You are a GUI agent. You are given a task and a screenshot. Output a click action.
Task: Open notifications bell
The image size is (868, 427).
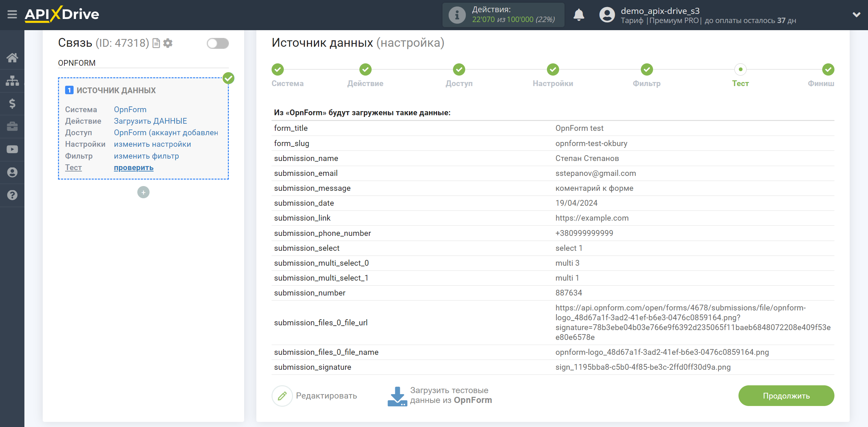point(579,15)
